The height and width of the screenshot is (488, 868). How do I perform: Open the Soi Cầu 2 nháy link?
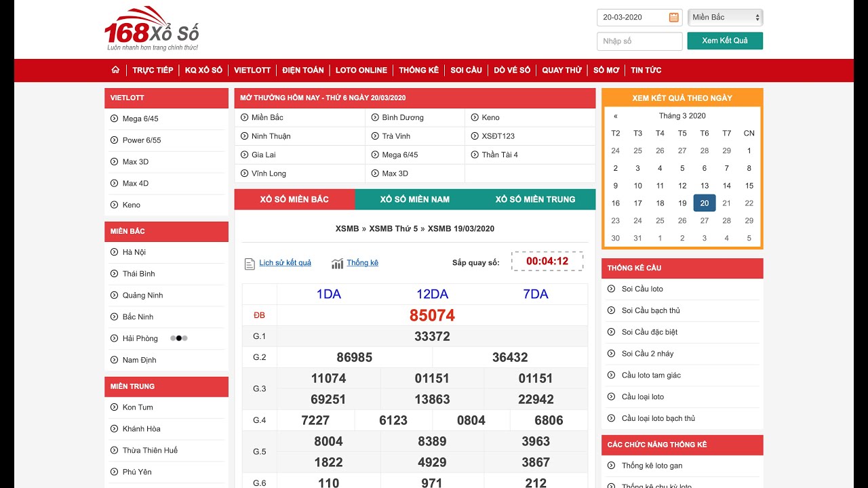(648, 354)
